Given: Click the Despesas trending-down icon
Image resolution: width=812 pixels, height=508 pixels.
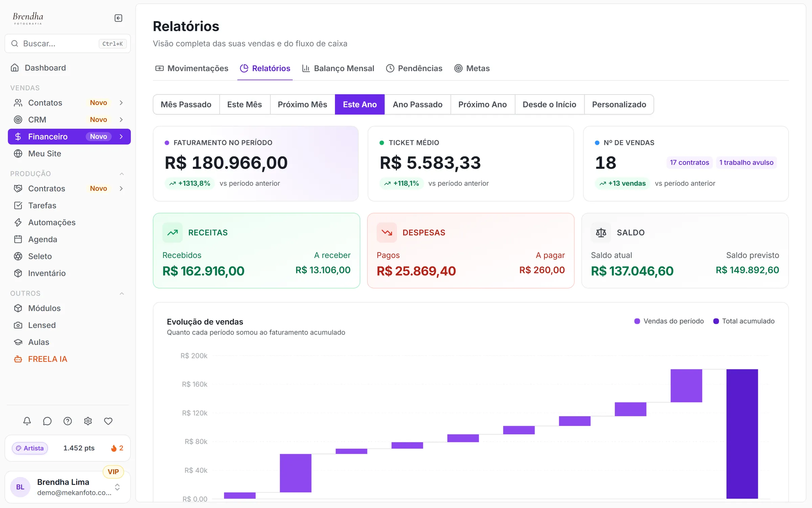Looking at the screenshot, I should tap(387, 232).
